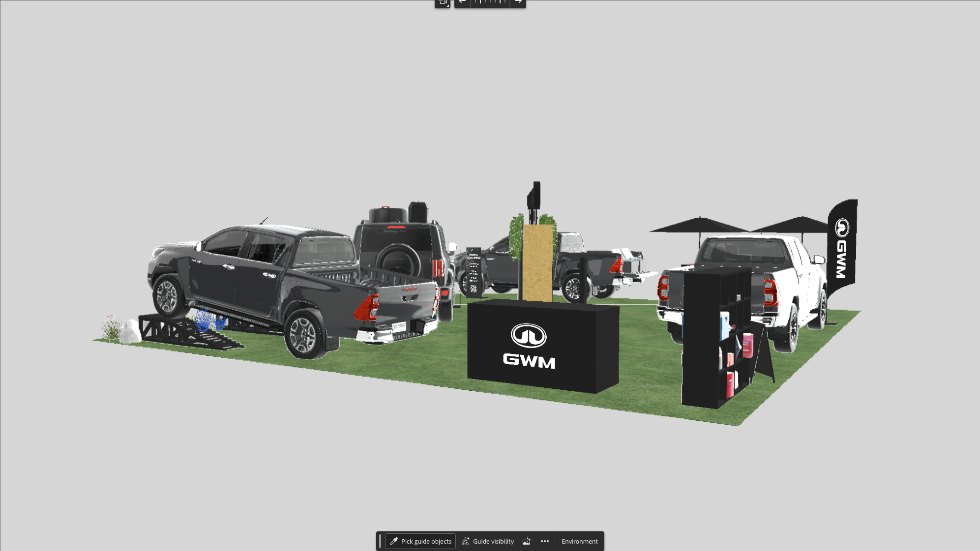Screen dimensions: 980x551
Task: Click the generate image sparkle icon
Action: click(x=526, y=541)
